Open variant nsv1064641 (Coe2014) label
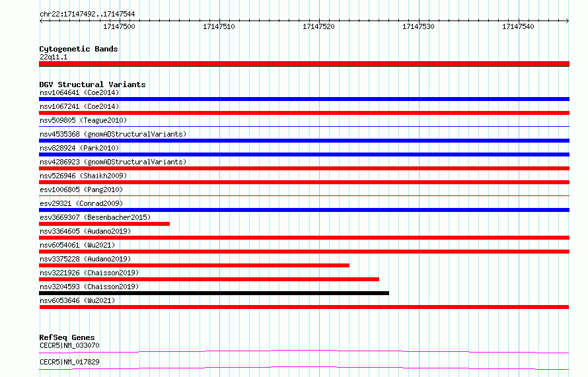The image size is (588, 377). click(x=79, y=92)
